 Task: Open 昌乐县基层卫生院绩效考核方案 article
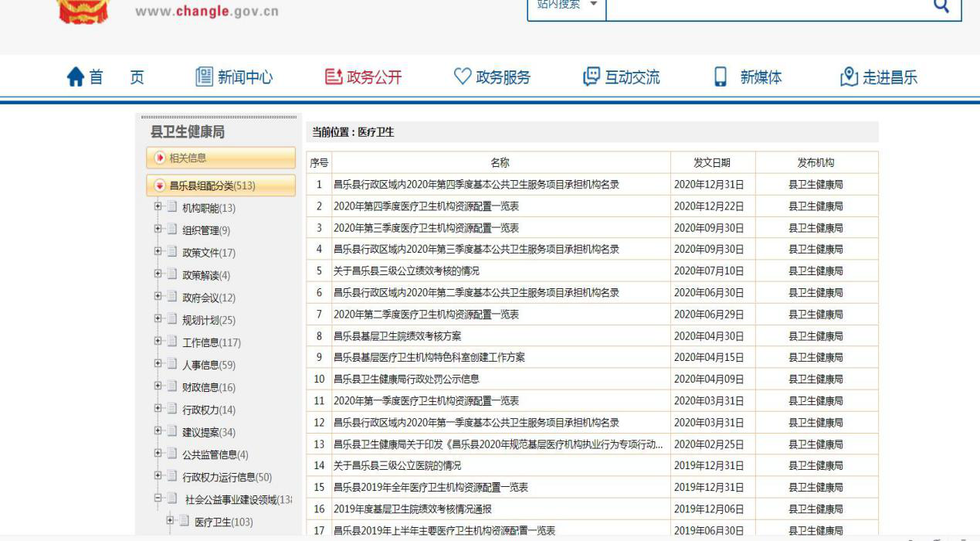click(397, 336)
